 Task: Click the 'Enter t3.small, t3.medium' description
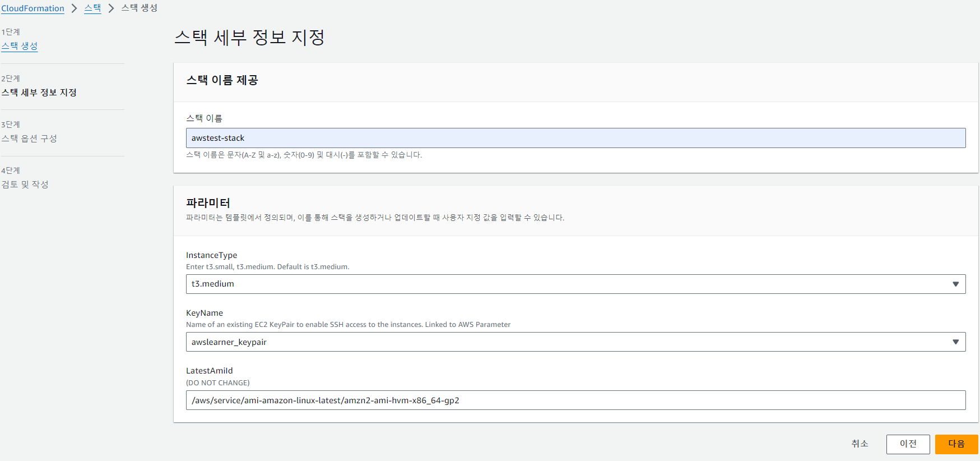[x=268, y=267]
